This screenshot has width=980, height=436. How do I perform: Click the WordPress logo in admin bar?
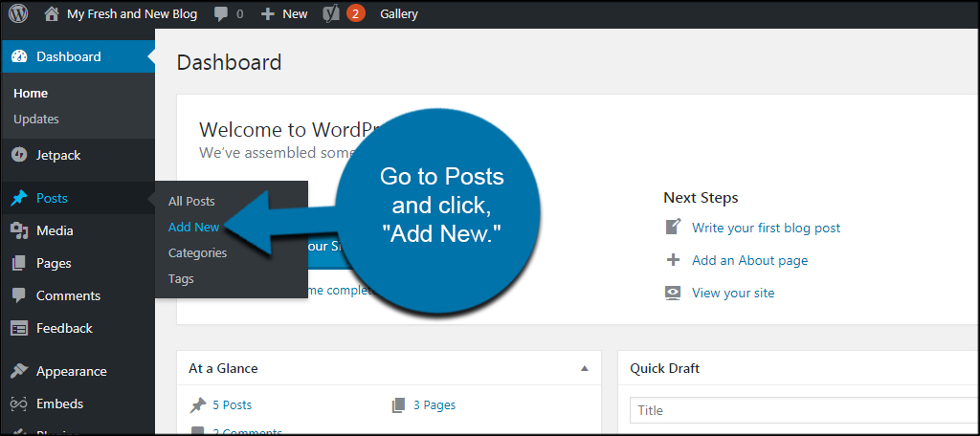click(x=18, y=13)
